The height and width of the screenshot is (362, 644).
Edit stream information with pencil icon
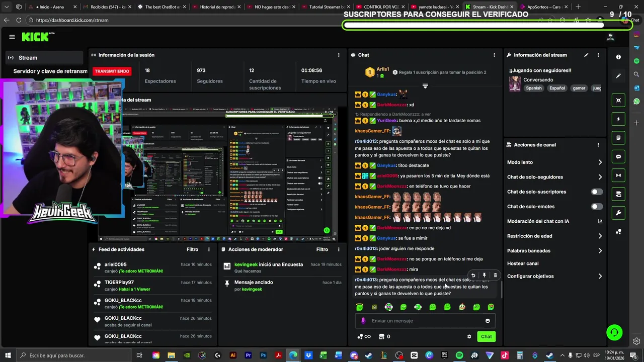pyautogui.click(x=586, y=55)
